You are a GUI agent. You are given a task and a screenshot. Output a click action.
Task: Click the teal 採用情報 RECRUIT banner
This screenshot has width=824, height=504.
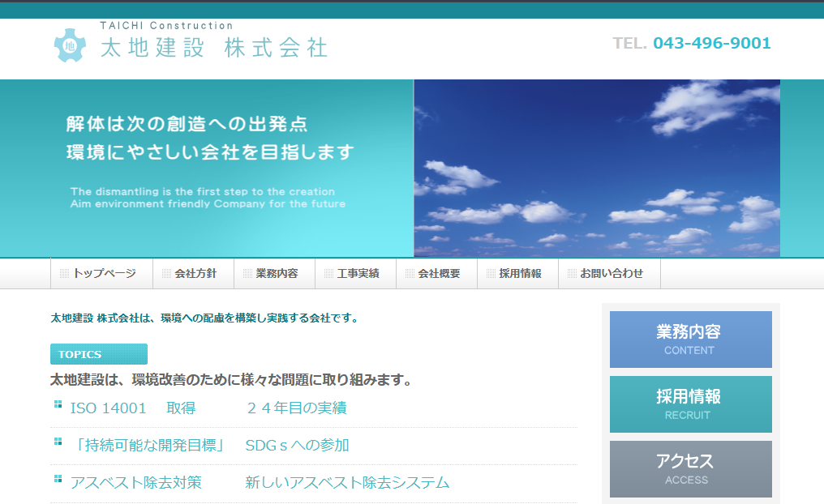[690, 404]
